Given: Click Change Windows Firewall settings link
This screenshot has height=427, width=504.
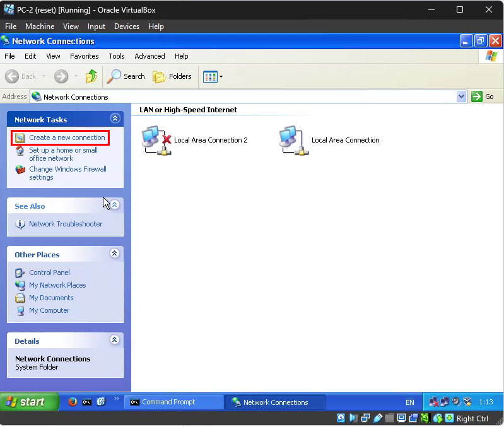Looking at the screenshot, I should 67,173.
